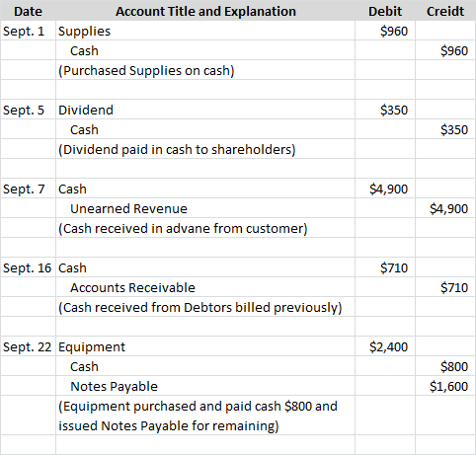476x455 pixels.
Task: Select the $350 credit amount
Action: tap(454, 129)
